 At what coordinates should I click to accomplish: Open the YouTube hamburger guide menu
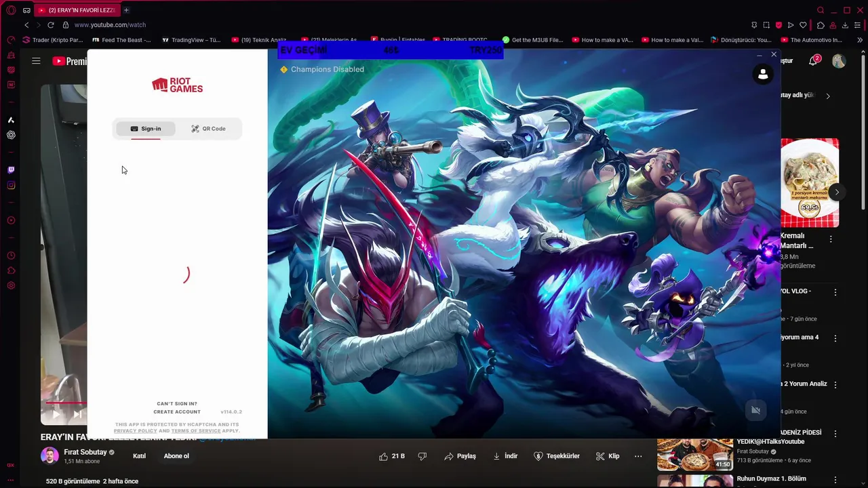click(x=36, y=61)
